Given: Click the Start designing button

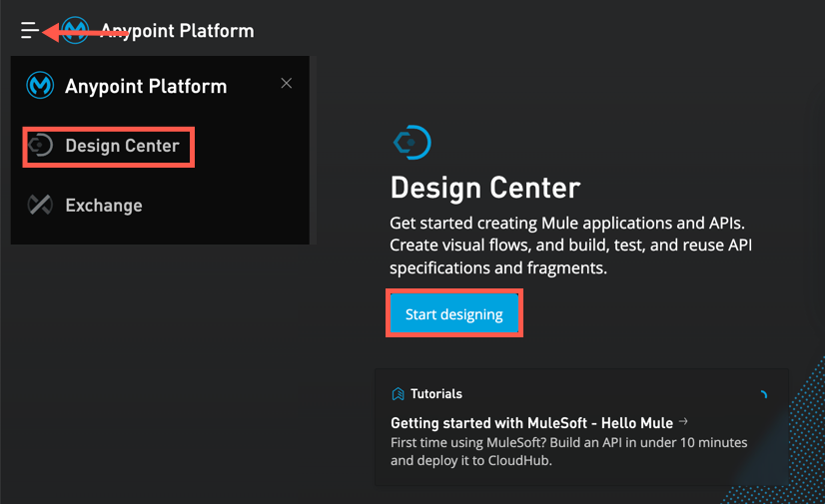Looking at the screenshot, I should point(454,313).
